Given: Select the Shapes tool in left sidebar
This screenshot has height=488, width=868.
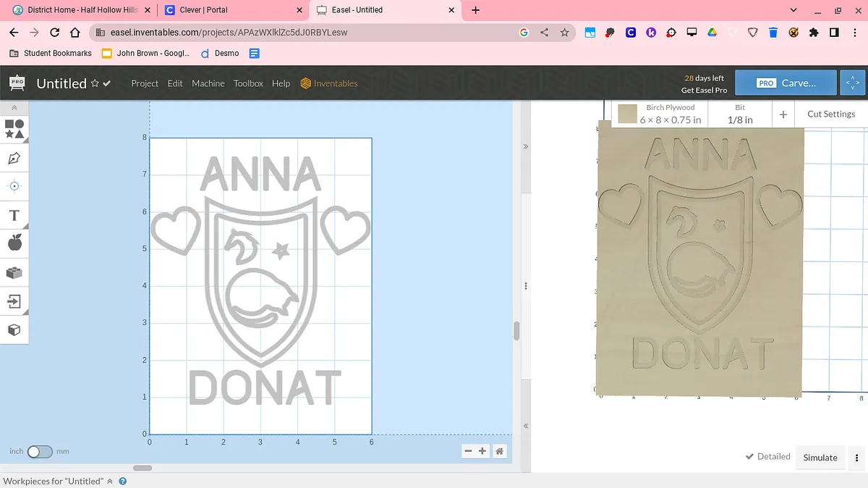Looking at the screenshot, I should (x=14, y=129).
